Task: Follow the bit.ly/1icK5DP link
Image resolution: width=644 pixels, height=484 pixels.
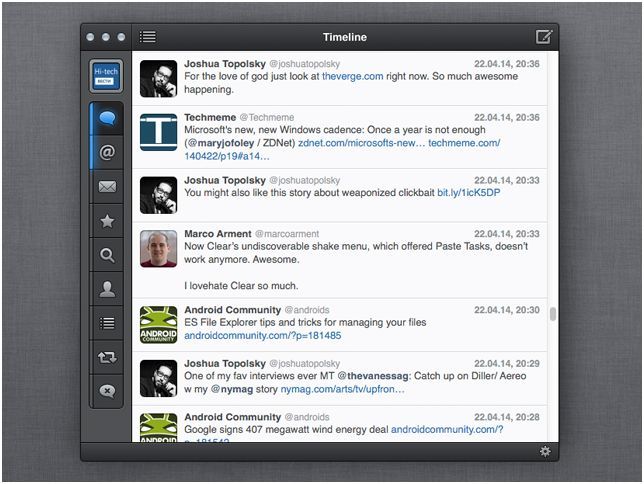Action: (468, 193)
